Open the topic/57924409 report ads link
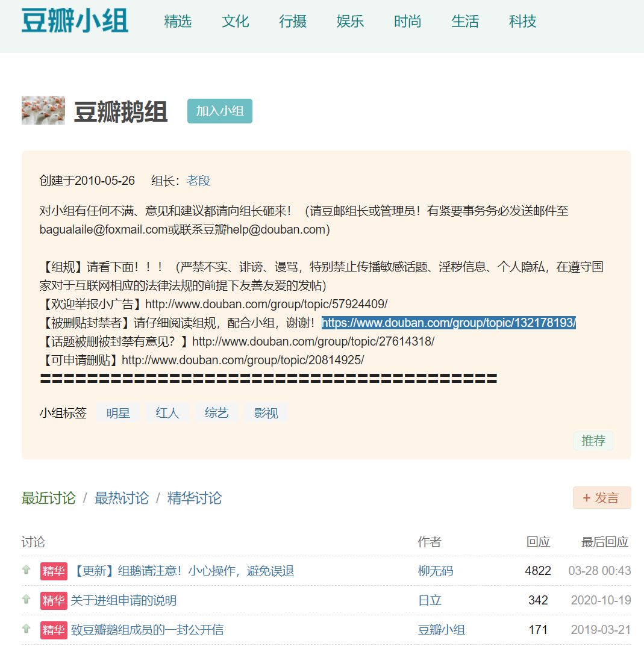This screenshot has width=644, height=649. coord(266,304)
